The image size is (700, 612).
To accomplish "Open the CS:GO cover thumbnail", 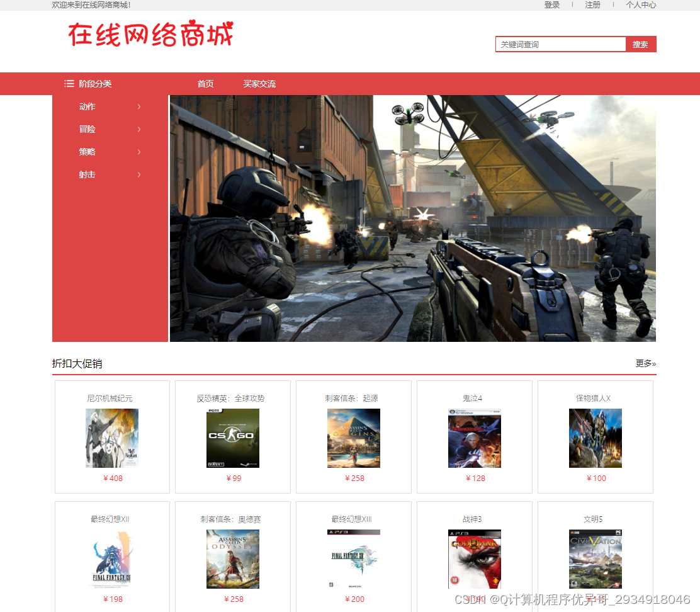I will pyautogui.click(x=232, y=438).
